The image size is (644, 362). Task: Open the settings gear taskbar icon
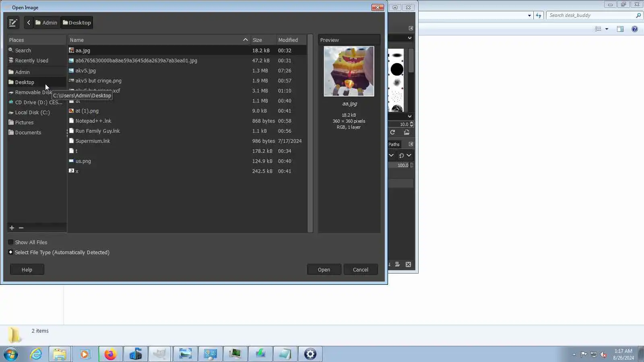[x=310, y=354]
